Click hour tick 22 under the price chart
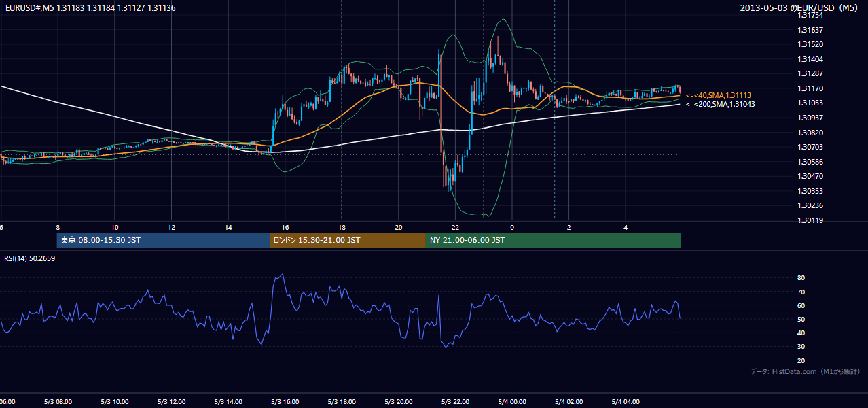Image resolution: width=868 pixels, height=408 pixels. 455,227
